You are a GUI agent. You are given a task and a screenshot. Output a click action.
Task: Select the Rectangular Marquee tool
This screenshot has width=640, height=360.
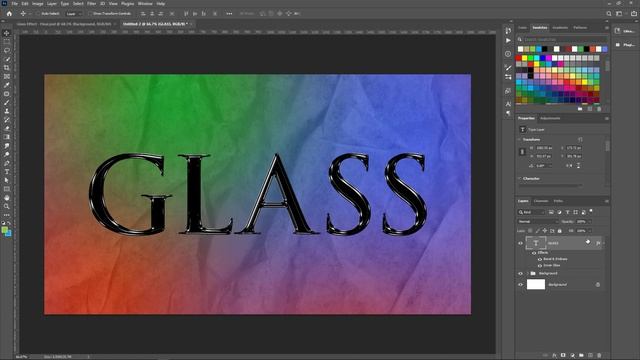[7, 42]
